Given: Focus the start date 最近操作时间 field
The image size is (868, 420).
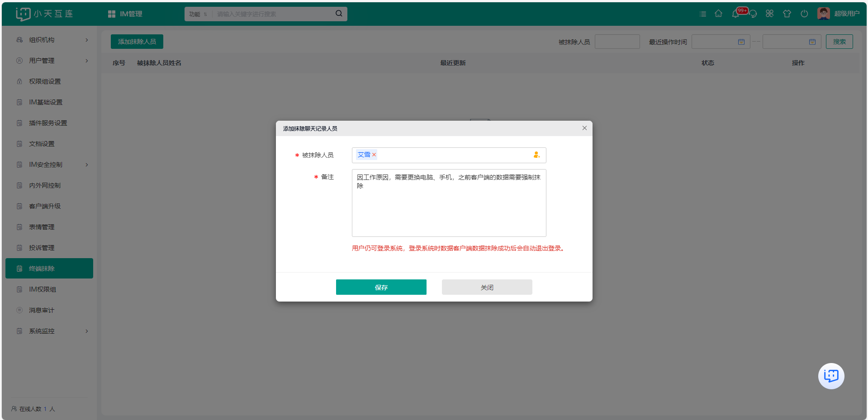Looking at the screenshot, I should [721, 42].
